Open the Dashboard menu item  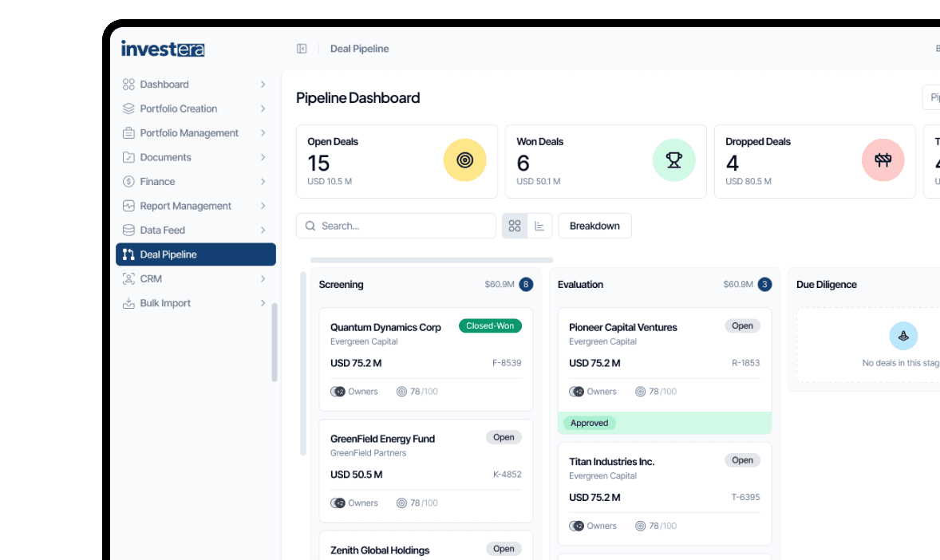[196, 85]
